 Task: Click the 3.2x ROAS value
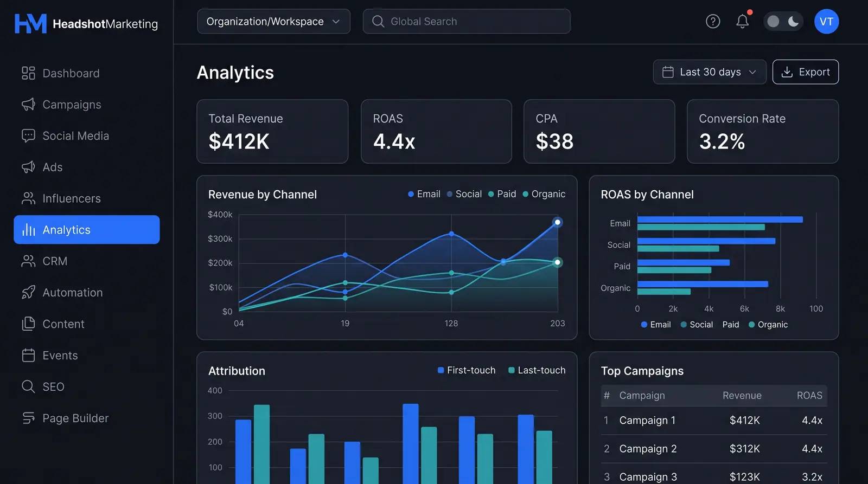[x=812, y=477]
